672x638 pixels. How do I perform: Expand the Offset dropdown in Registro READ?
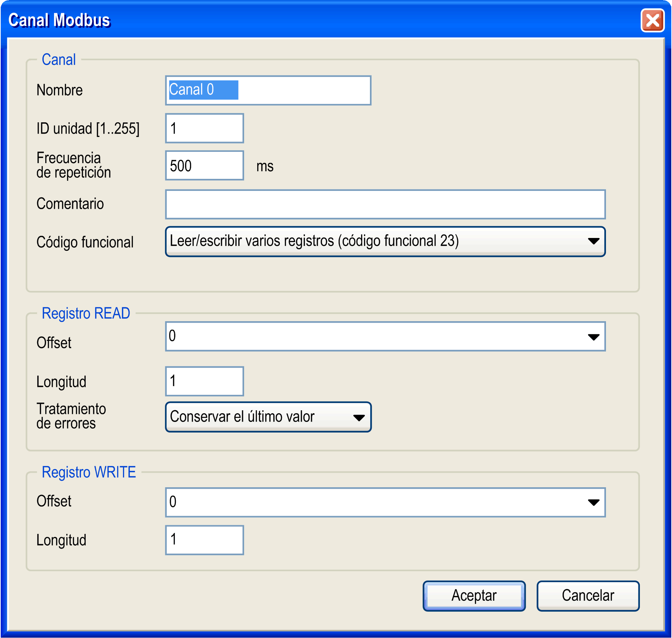(383, 336)
